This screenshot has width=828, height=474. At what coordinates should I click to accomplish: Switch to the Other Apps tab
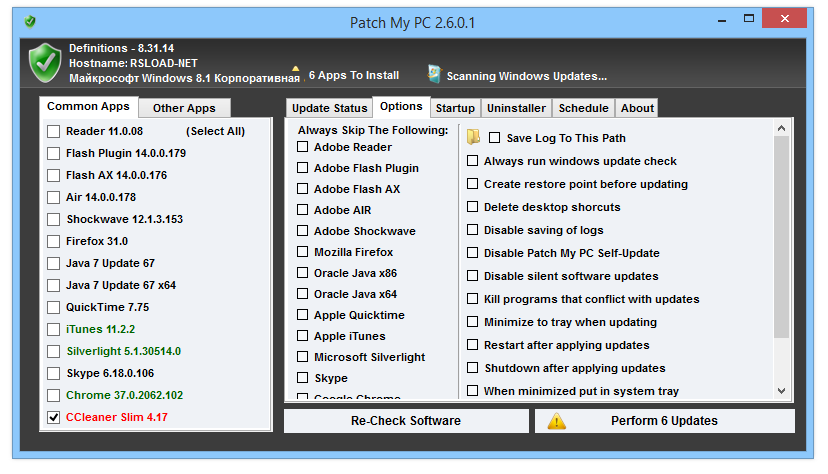point(184,108)
